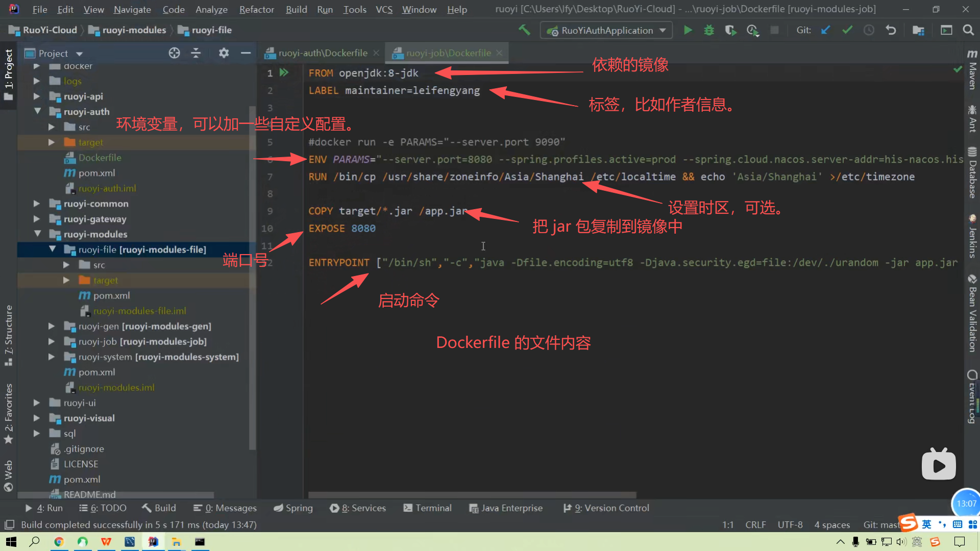Viewport: 980px width, 551px height.
Task: Expand the ruoyi-gateway module
Action: [x=37, y=218]
